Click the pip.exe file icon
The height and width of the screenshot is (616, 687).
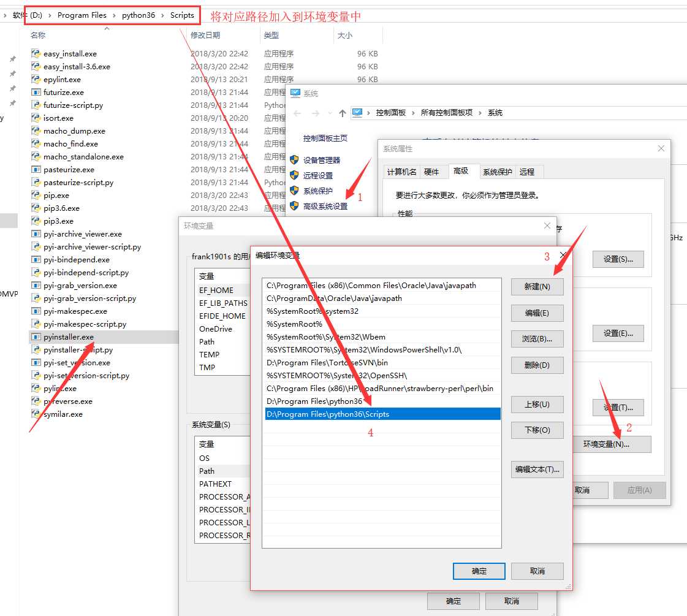click(x=36, y=196)
